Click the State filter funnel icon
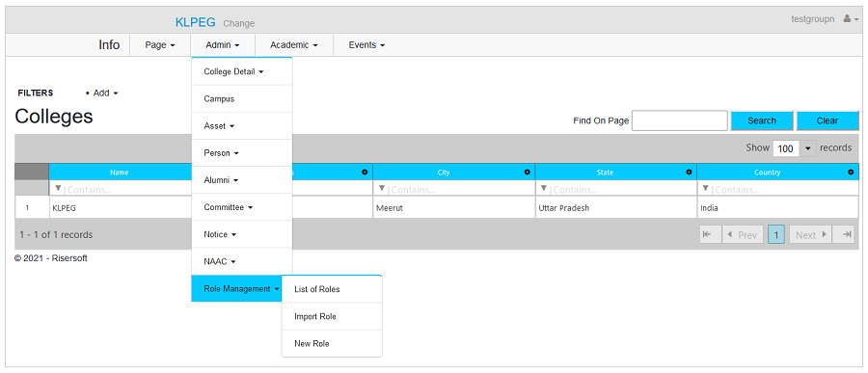The image size is (868, 373). (544, 189)
